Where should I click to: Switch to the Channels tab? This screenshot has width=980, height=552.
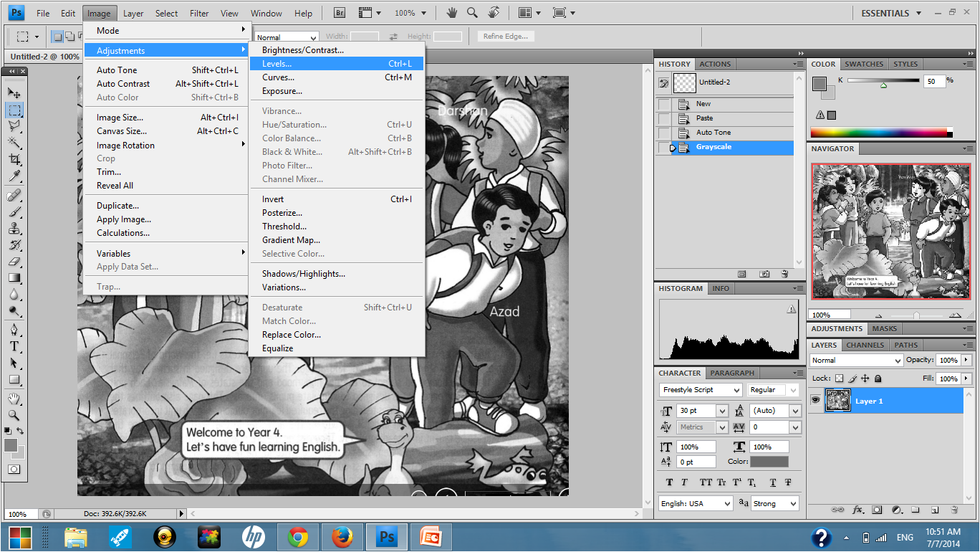tap(865, 345)
